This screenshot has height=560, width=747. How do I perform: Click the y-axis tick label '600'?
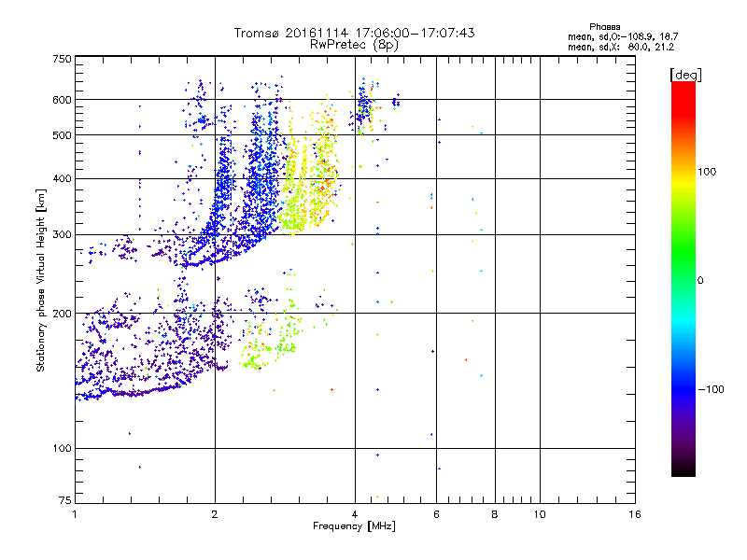pos(63,100)
